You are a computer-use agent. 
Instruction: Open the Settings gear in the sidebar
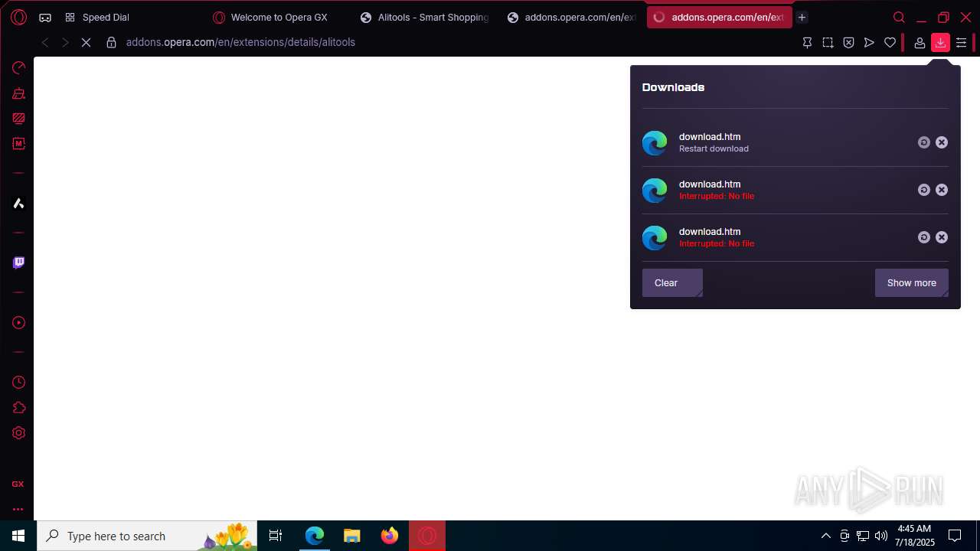click(x=18, y=433)
